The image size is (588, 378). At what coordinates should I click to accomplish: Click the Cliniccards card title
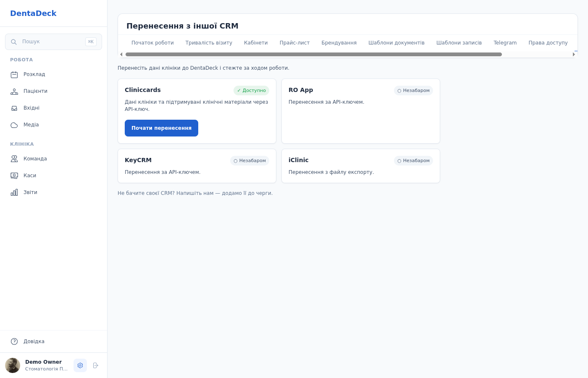(x=143, y=90)
